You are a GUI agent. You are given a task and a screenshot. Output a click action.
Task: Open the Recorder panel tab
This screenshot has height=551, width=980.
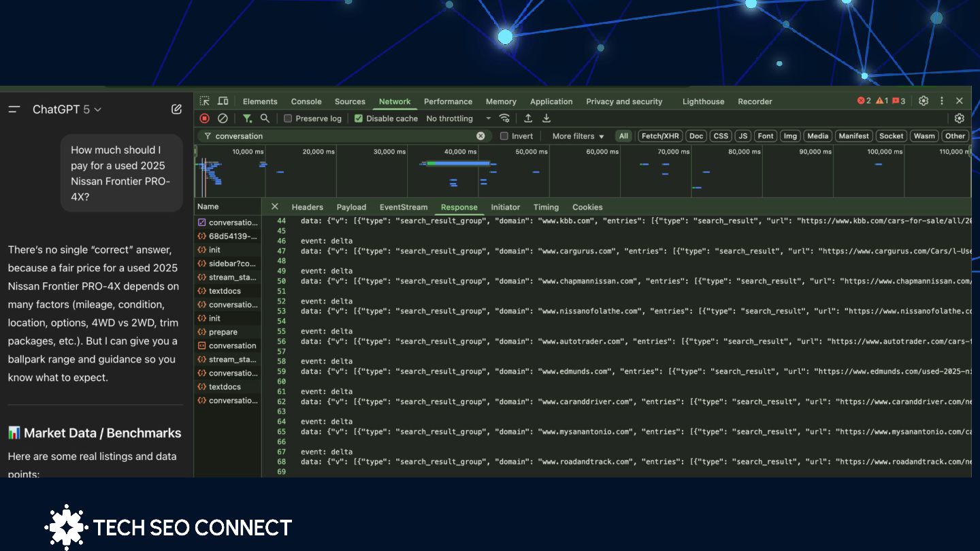(x=755, y=101)
